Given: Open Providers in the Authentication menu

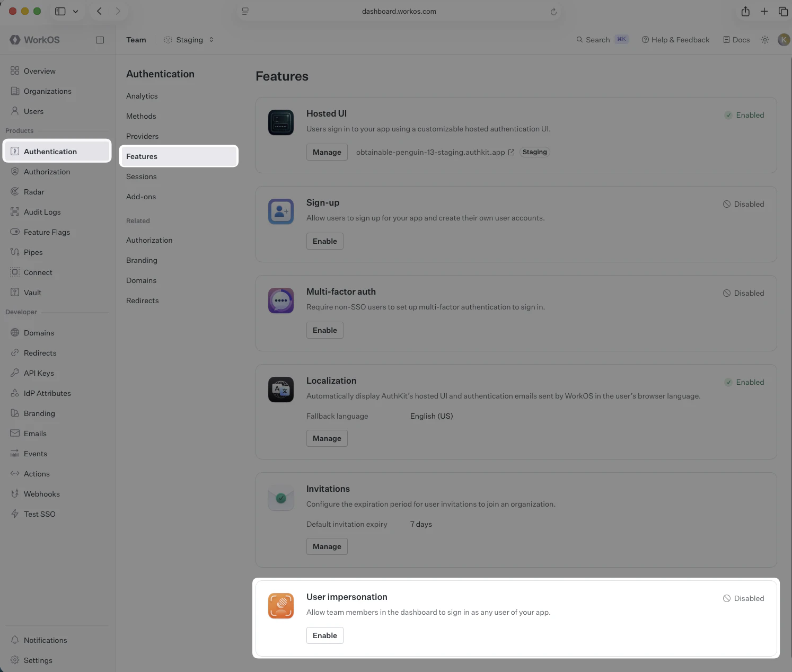Looking at the screenshot, I should [143, 136].
